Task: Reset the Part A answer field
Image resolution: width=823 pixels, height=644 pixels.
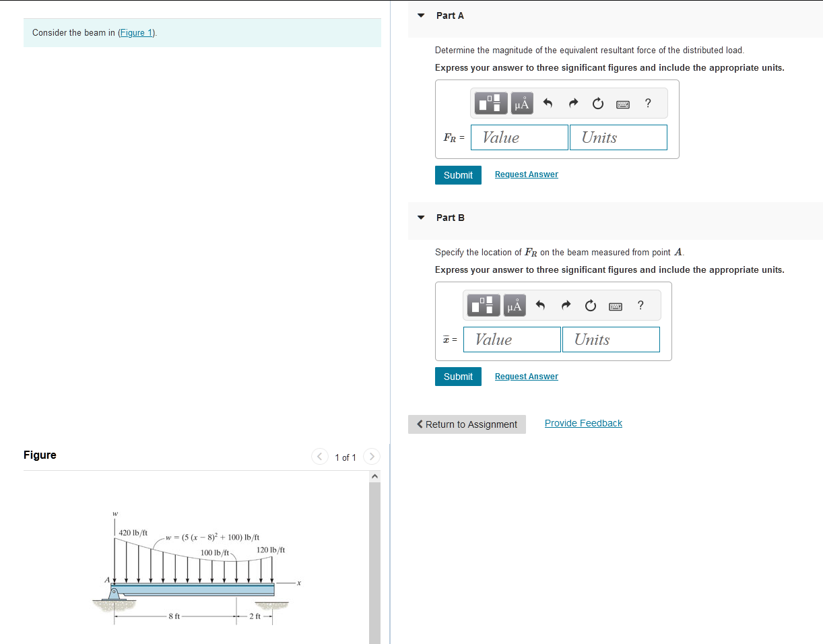Action: [x=597, y=103]
